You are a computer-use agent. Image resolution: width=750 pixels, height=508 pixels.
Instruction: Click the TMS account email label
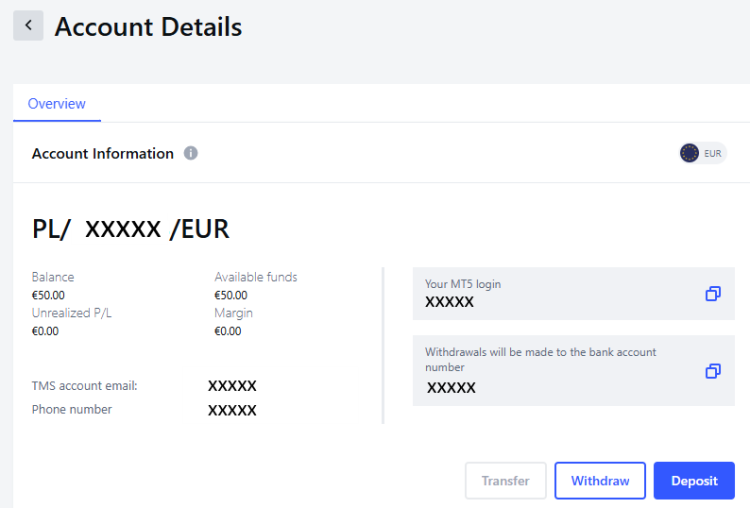[x=84, y=385]
